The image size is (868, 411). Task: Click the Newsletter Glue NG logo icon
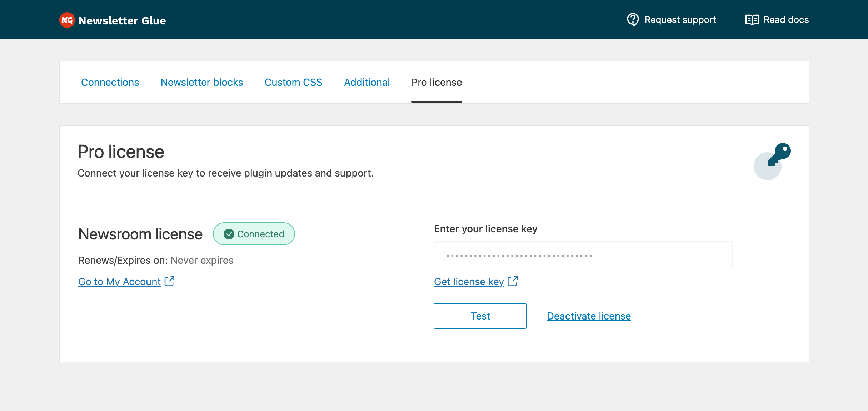[x=67, y=20]
